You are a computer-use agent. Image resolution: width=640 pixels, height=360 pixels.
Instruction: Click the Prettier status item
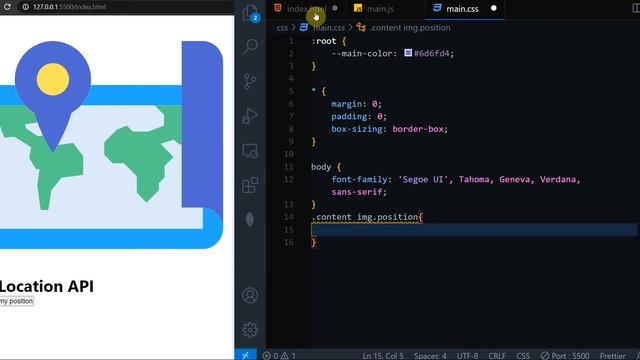613,356
